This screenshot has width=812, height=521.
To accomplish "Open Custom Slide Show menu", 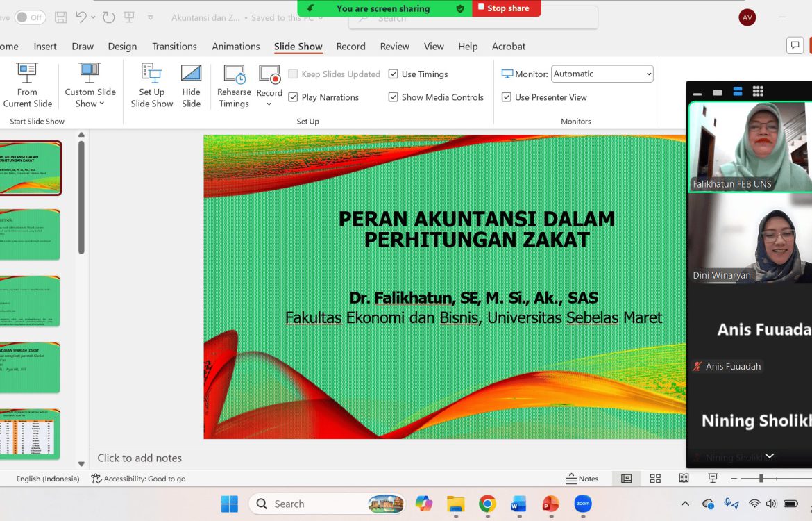I will 90,85.
